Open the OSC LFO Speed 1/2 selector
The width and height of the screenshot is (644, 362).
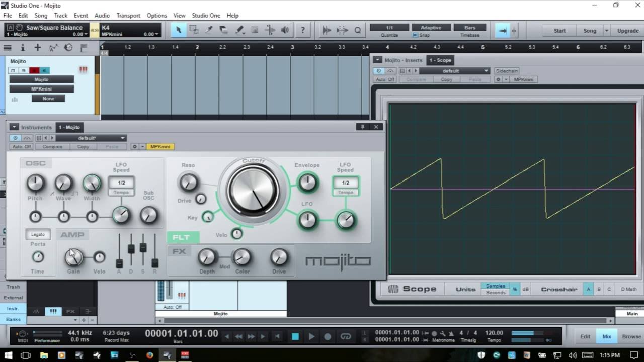pyautogui.click(x=121, y=183)
